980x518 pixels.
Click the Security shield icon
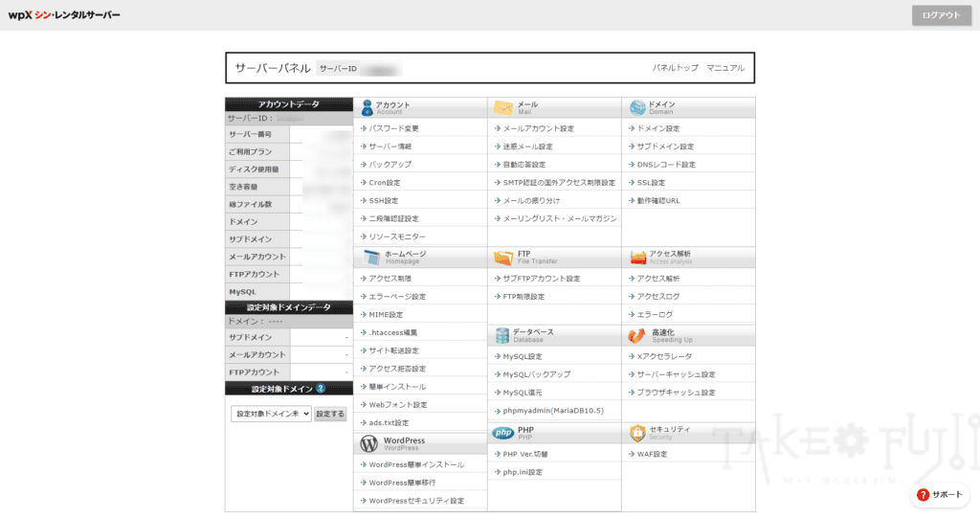click(x=636, y=433)
